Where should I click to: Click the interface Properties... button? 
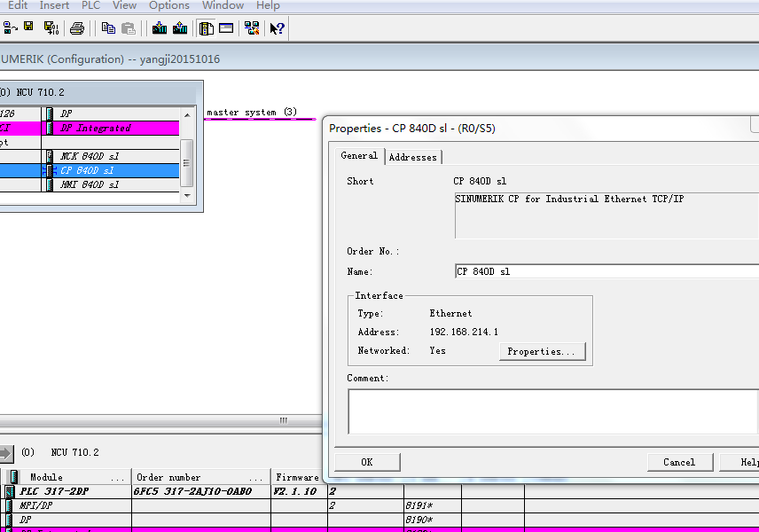(542, 351)
